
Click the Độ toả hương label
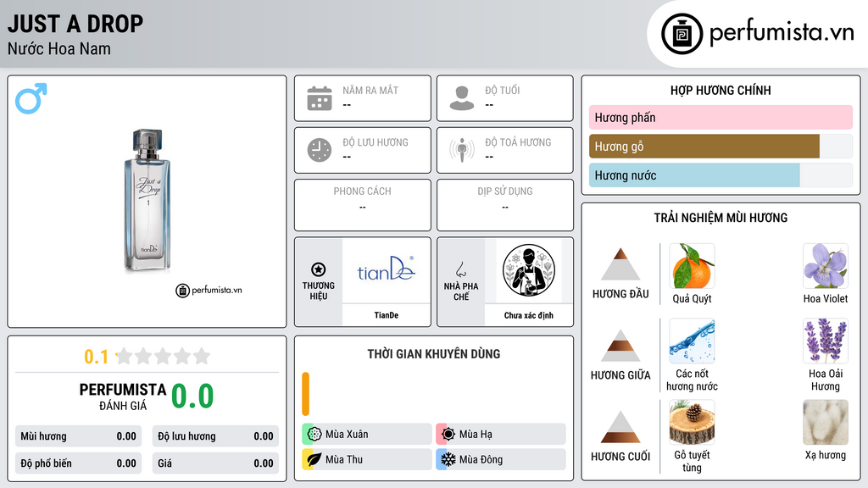point(518,142)
